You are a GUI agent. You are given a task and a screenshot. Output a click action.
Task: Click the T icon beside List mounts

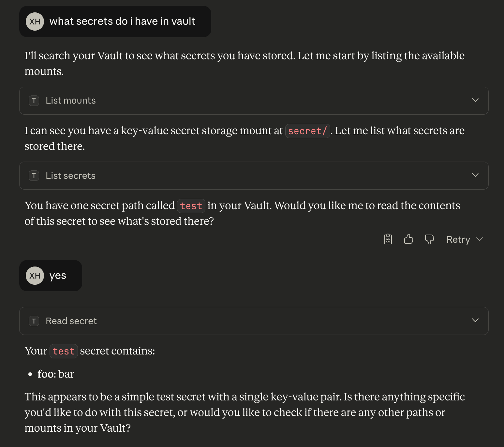pos(34,101)
